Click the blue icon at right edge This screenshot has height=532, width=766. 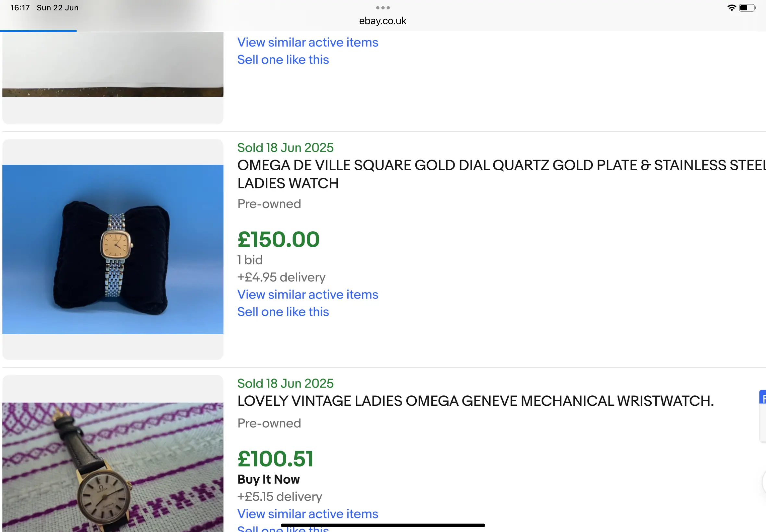tap(763, 397)
